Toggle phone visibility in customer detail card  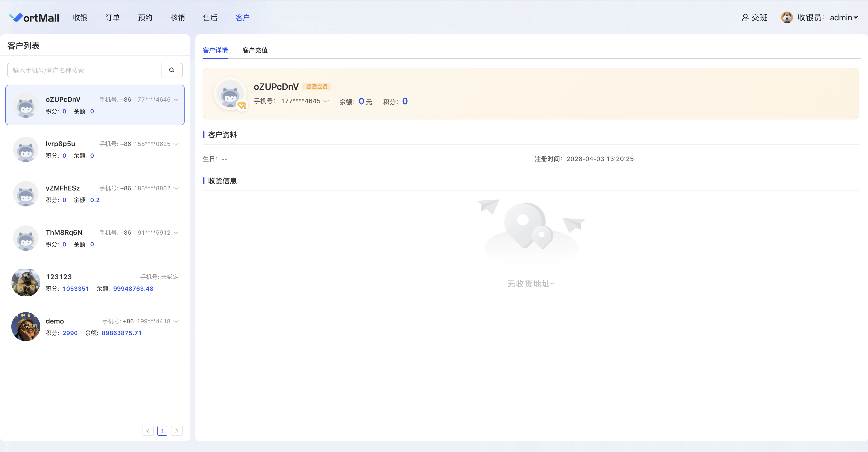point(326,101)
